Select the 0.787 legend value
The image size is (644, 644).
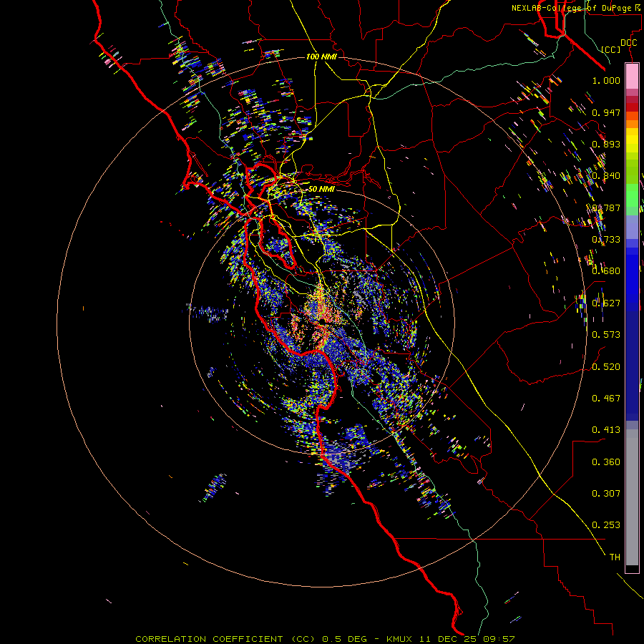(x=606, y=208)
